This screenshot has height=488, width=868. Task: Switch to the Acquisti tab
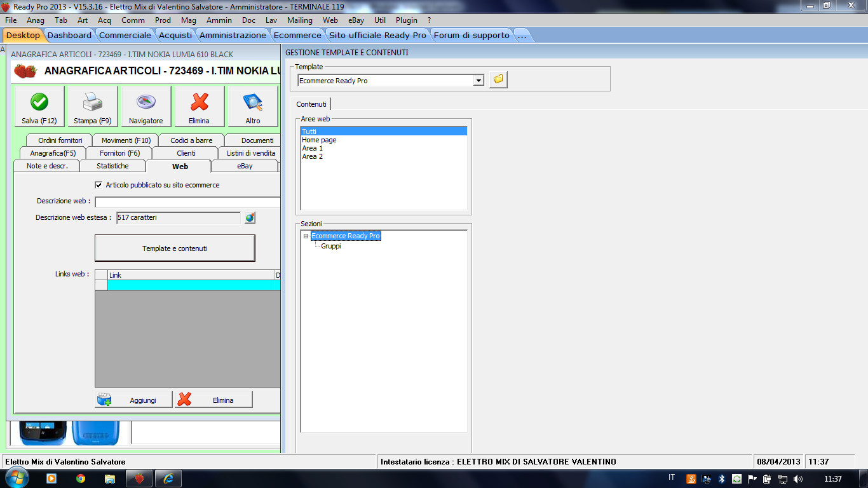click(175, 35)
